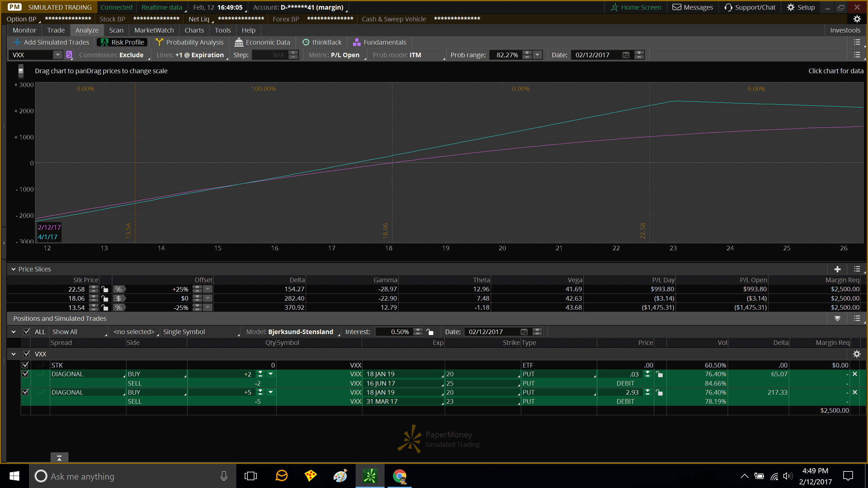Open Chrome from the taskbar
The width and height of the screenshot is (868, 488).
pyautogui.click(x=399, y=476)
